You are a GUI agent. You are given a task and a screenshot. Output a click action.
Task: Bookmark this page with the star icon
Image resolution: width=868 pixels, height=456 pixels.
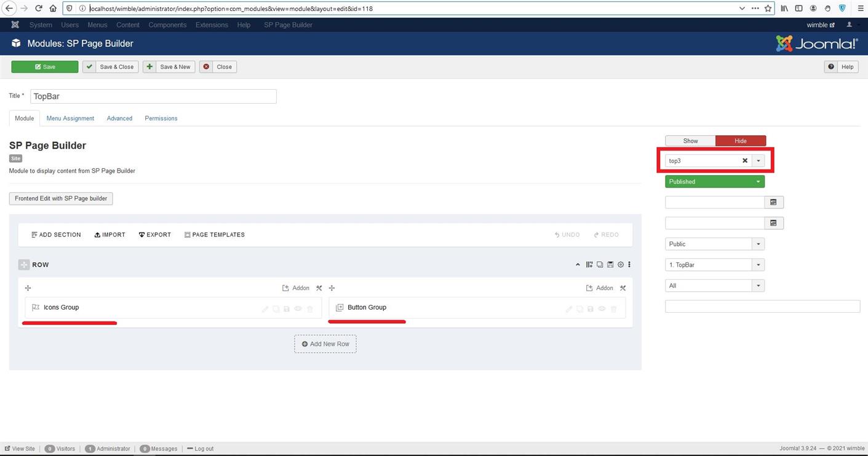click(x=768, y=9)
